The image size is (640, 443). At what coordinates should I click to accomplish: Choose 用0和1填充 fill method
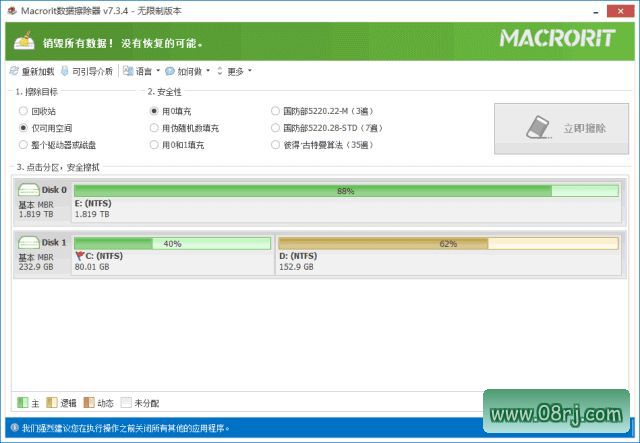pyautogui.click(x=154, y=145)
